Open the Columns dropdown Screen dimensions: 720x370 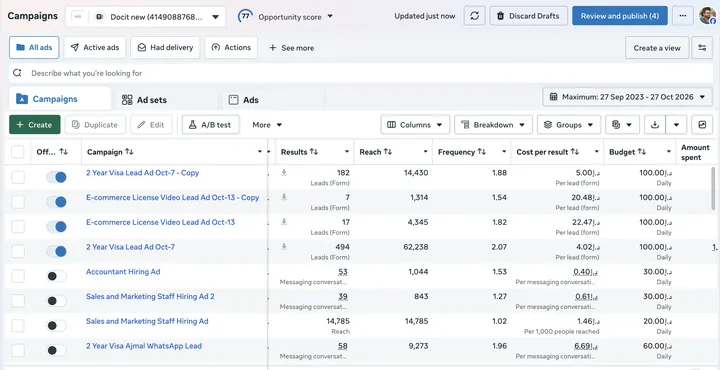click(415, 125)
